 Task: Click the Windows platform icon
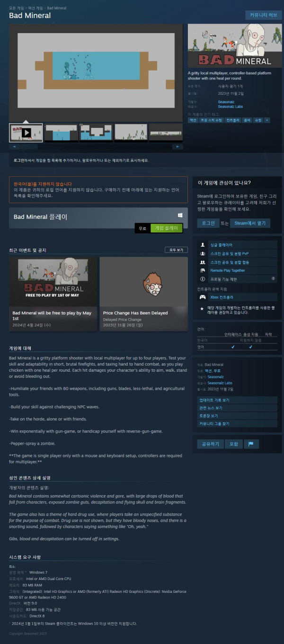[x=180, y=215]
